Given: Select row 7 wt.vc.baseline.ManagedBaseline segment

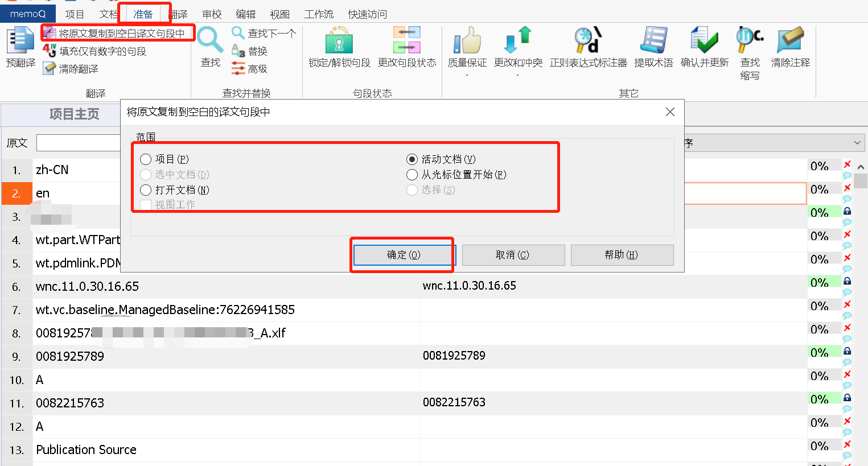Looking at the screenshot, I should point(226,310).
